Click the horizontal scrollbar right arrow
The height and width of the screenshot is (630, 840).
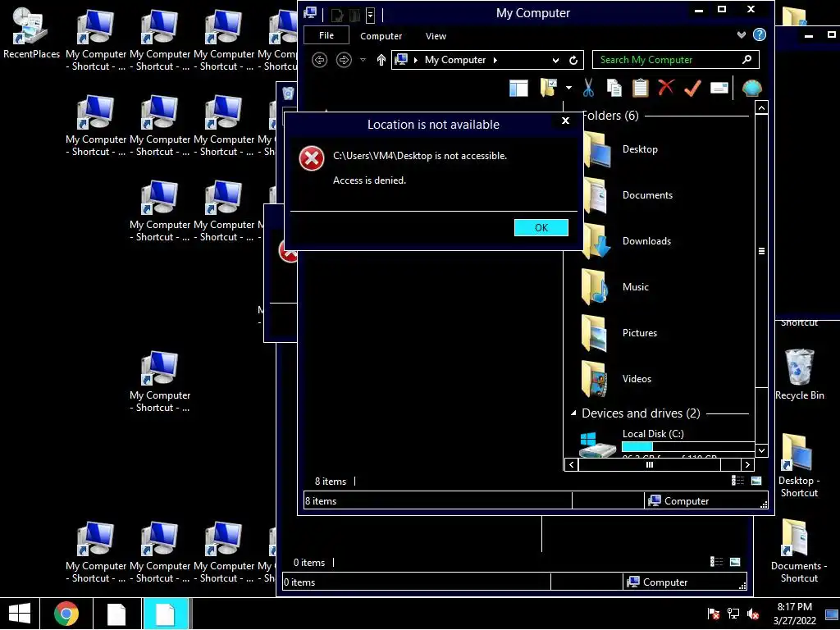point(746,464)
